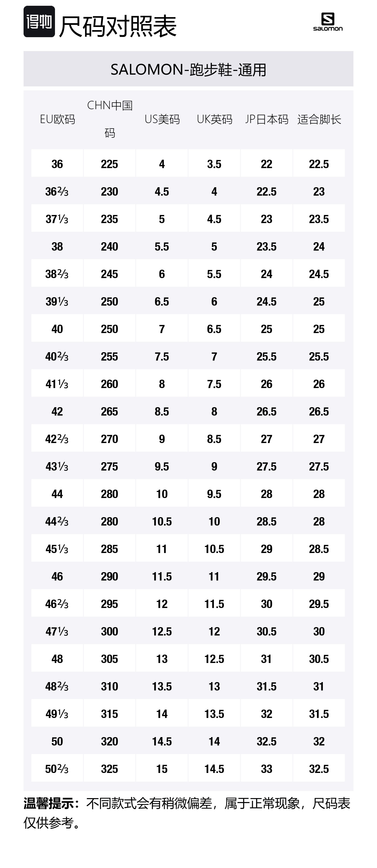Click the 适合脚长 column header
The image size is (377, 868).
point(319,119)
